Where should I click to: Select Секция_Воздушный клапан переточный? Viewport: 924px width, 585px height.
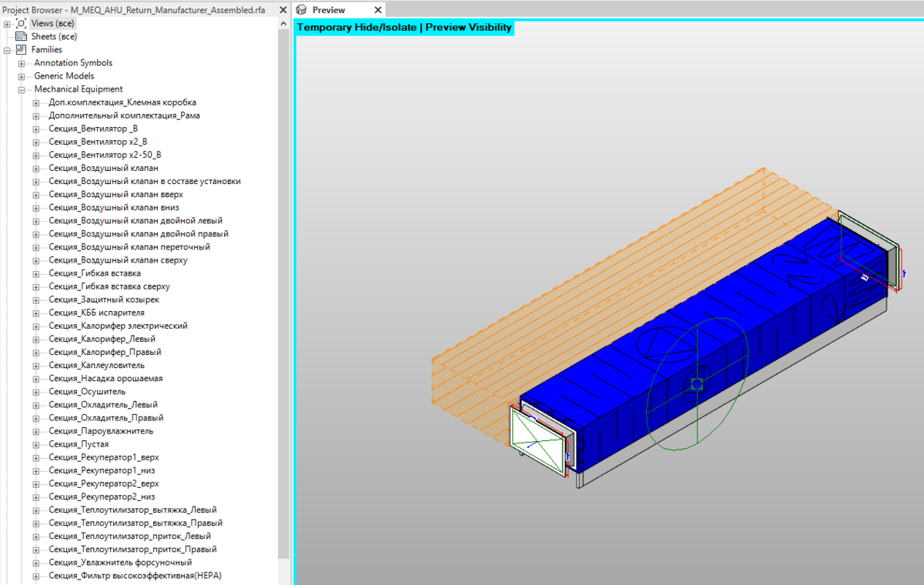click(129, 246)
